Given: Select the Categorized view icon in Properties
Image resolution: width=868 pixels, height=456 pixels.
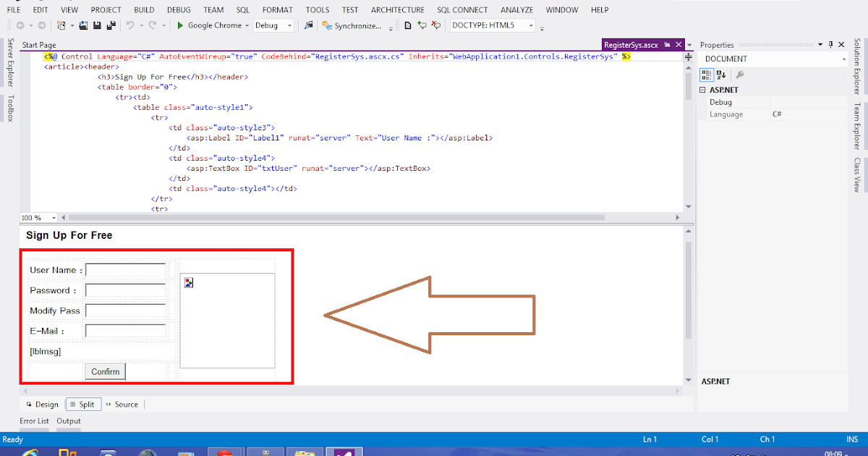Looking at the screenshot, I should click(707, 75).
